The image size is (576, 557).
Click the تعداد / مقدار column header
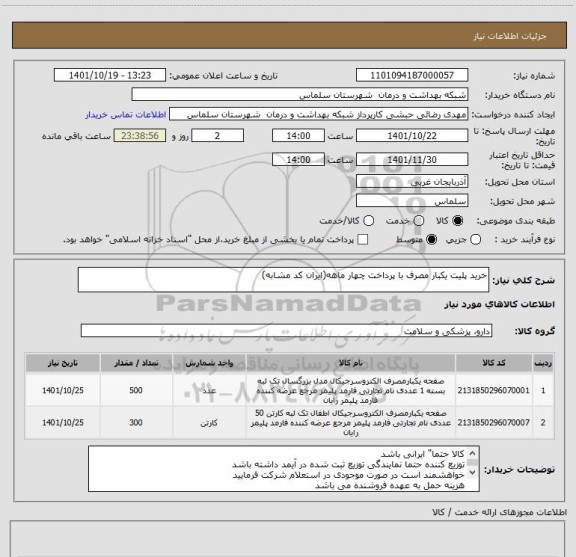click(x=136, y=363)
